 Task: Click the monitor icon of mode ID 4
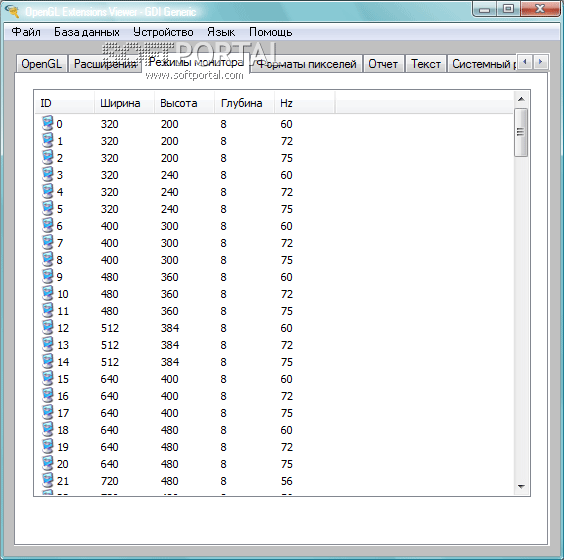47,191
